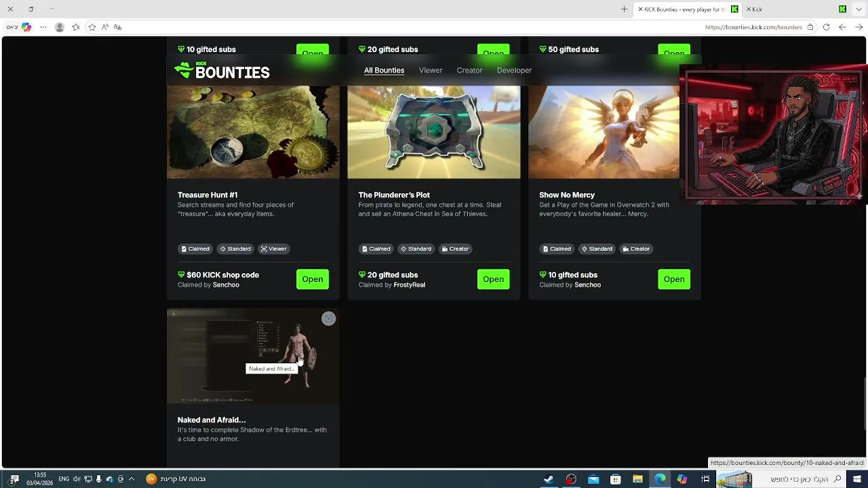Click the browser profile avatar
Viewport: 868px width, 488px height.
pos(60,27)
